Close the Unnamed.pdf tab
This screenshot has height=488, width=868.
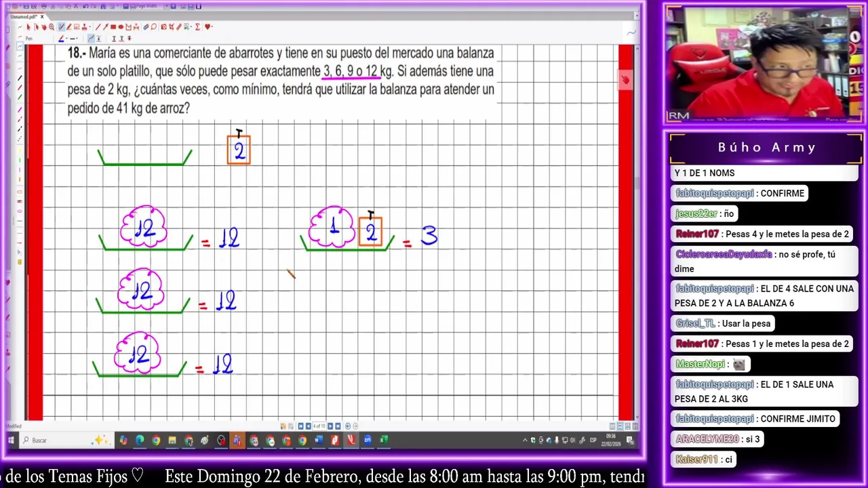pyautogui.click(x=42, y=17)
